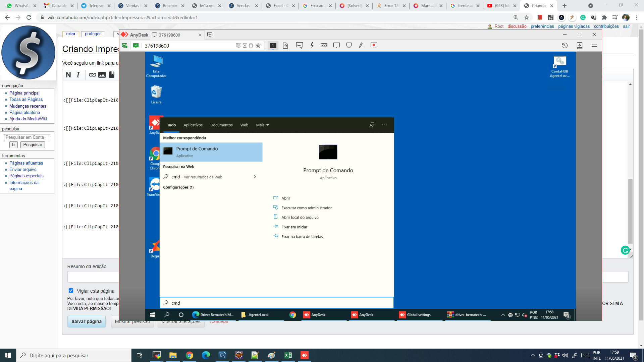644x362 pixels.
Task: Click wiki sidebar 'Pesquisar' button
Action: pyautogui.click(x=33, y=145)
